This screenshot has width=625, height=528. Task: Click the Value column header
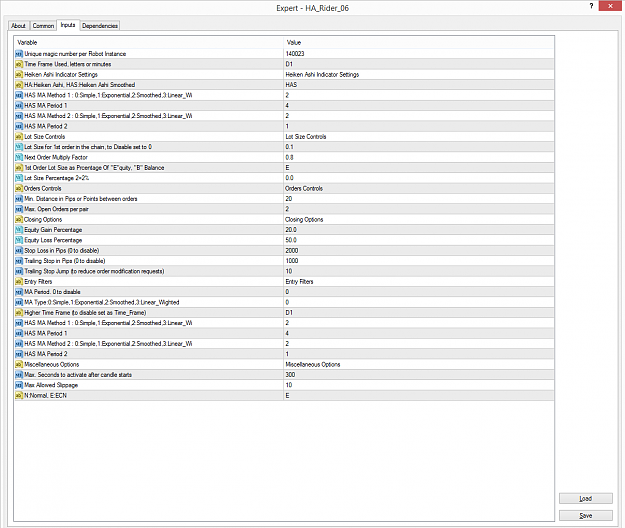pos(419,42)
